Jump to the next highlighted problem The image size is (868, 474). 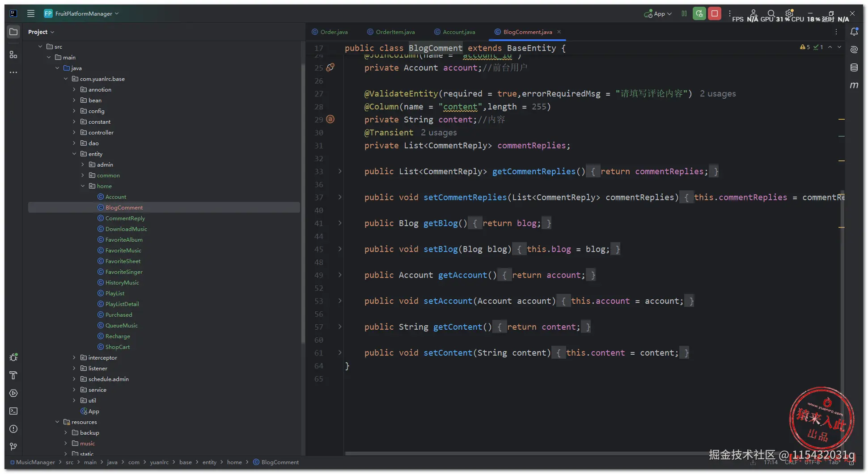coord(839,47)
